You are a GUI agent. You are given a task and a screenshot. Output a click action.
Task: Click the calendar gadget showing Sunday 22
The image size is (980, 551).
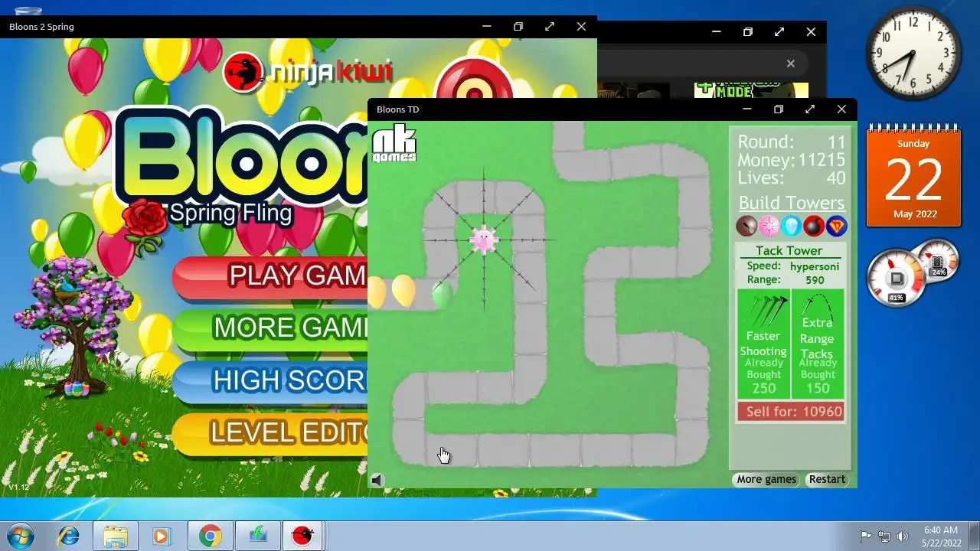[913, 176]
